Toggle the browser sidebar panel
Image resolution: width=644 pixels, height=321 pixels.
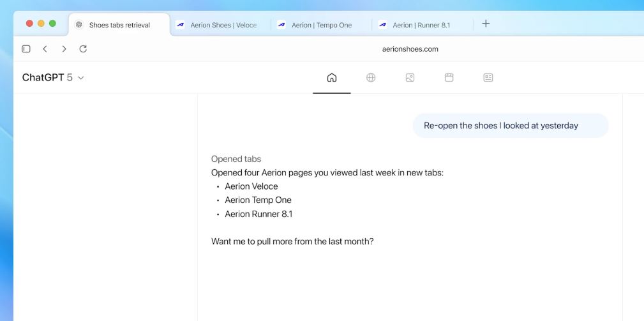(26, 49)
